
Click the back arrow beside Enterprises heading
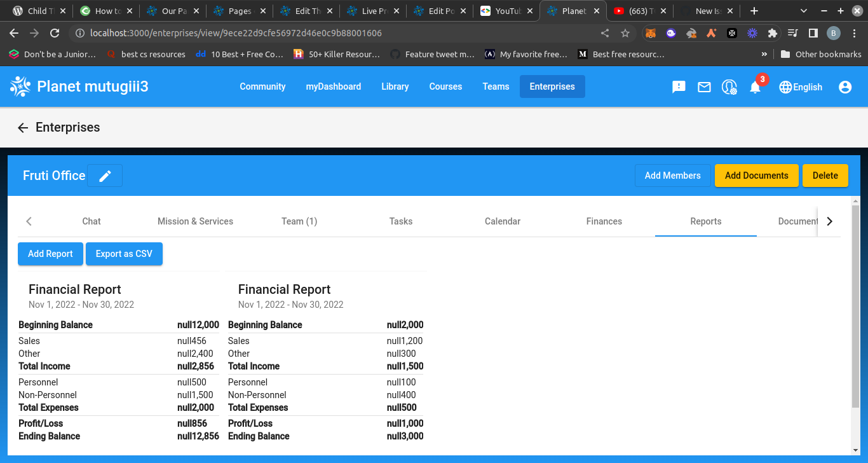[23, 127]
